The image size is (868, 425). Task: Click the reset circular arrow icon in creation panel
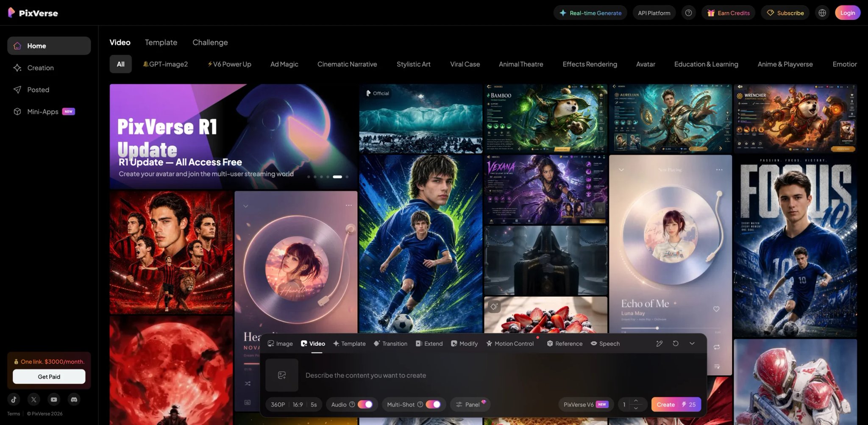676,344
